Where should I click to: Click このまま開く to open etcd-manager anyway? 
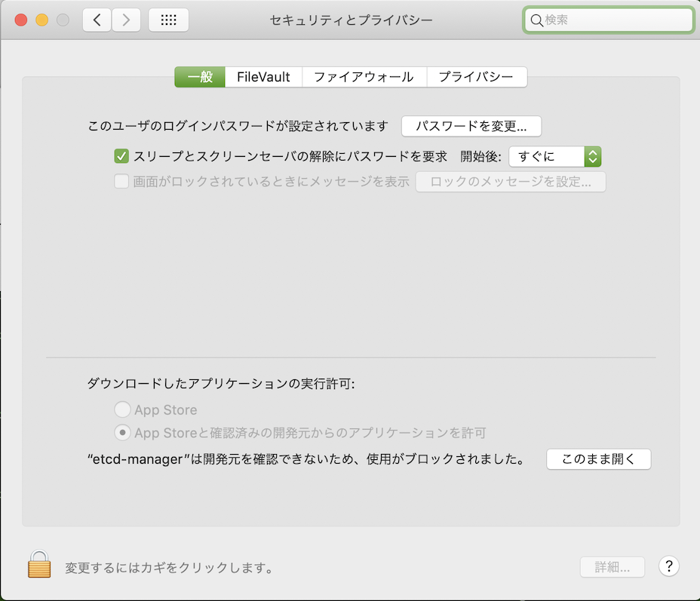598,458
